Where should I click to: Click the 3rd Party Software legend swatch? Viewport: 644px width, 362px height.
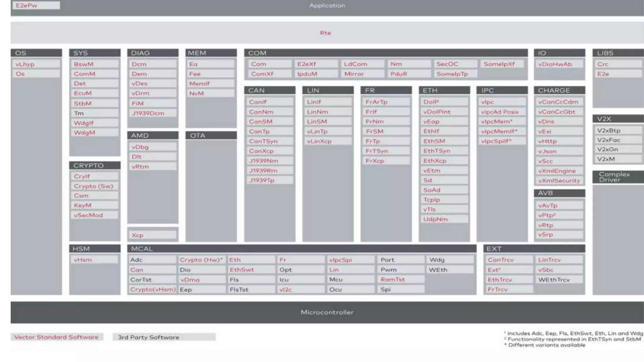[164, 337]
